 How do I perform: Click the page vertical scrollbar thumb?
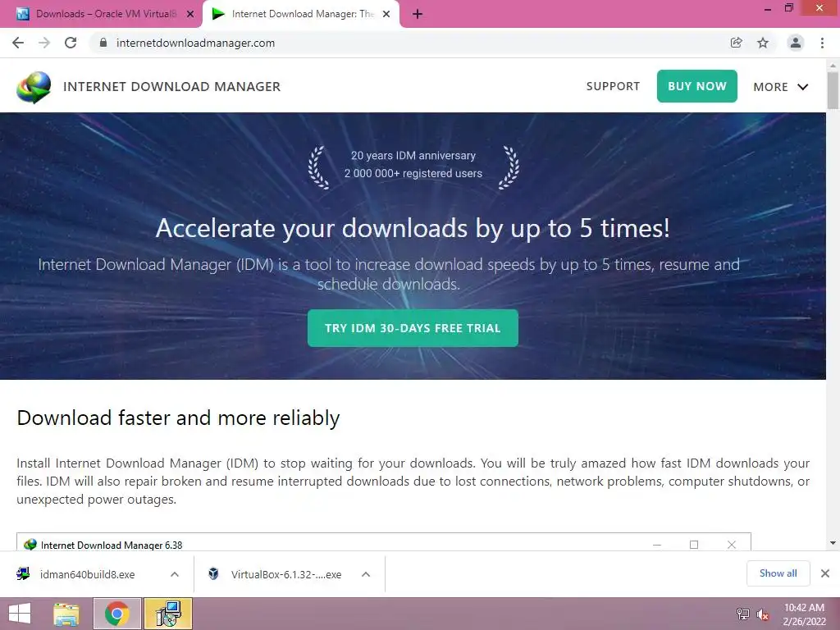point(833,90)
